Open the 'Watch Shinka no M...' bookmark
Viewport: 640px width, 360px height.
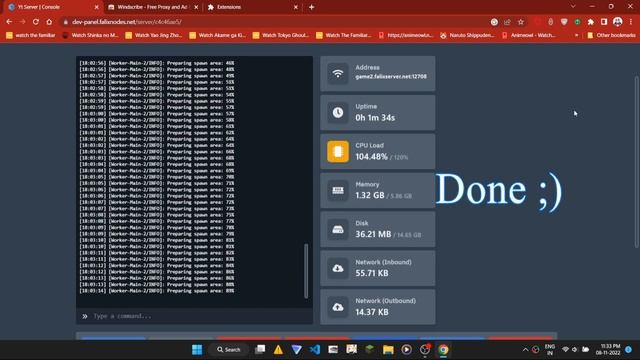pos(90,36)
